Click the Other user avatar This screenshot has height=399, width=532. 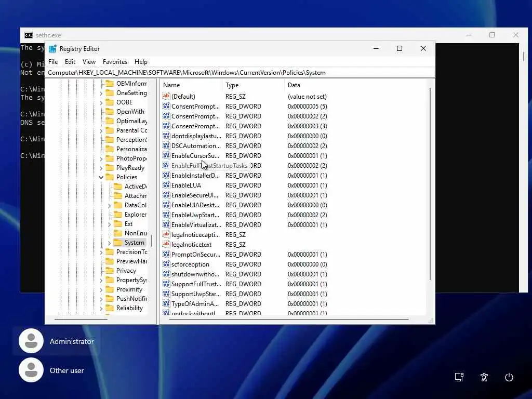31,370
